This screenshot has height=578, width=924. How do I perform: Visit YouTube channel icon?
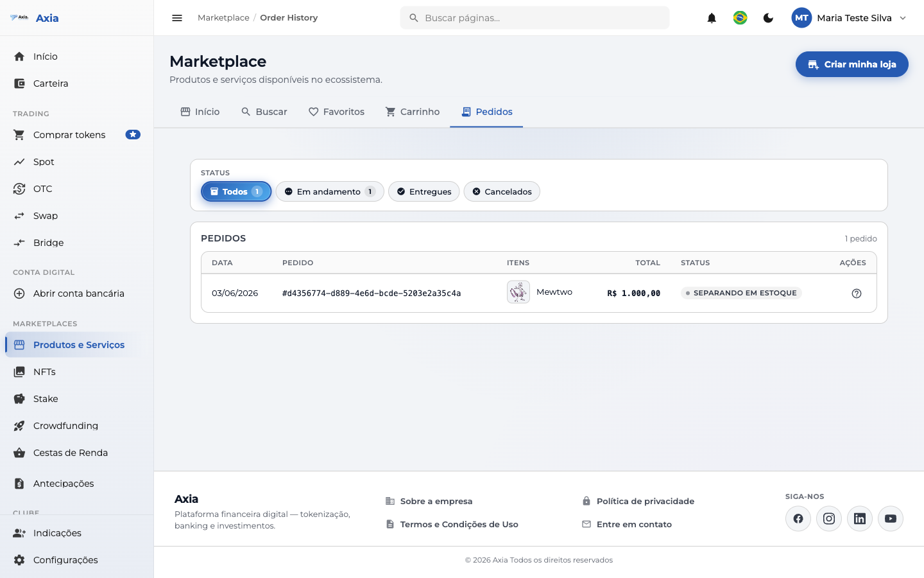(x=891, y=519)
